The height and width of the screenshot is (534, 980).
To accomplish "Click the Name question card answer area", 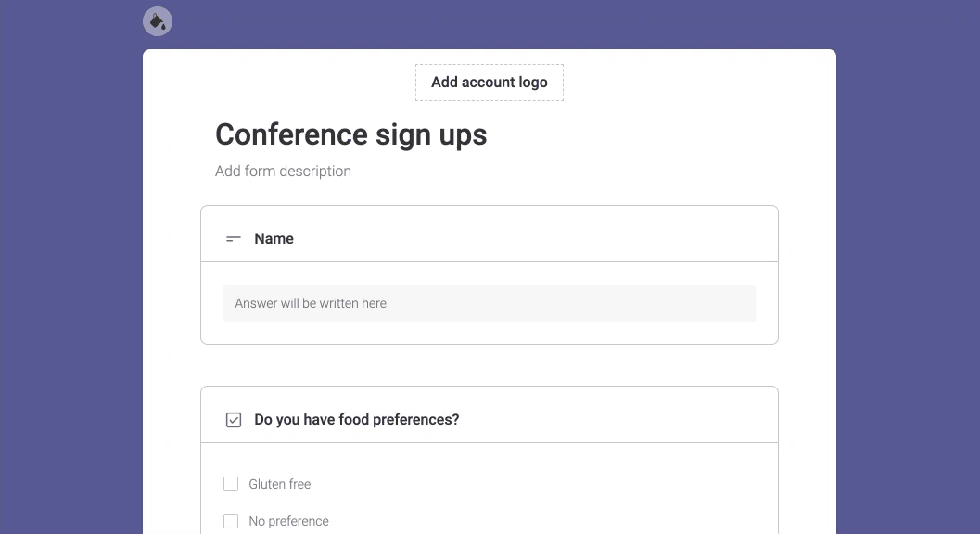I will (490, 303).
